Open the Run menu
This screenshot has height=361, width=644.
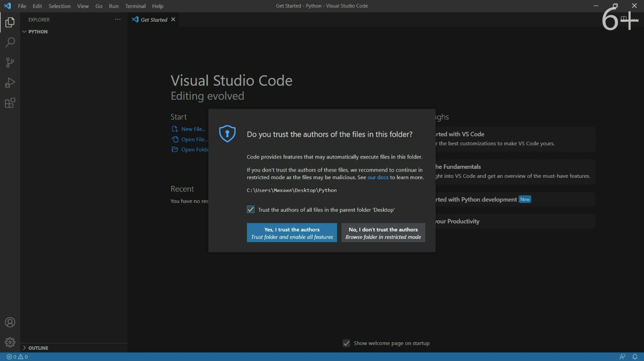(114, 6)
